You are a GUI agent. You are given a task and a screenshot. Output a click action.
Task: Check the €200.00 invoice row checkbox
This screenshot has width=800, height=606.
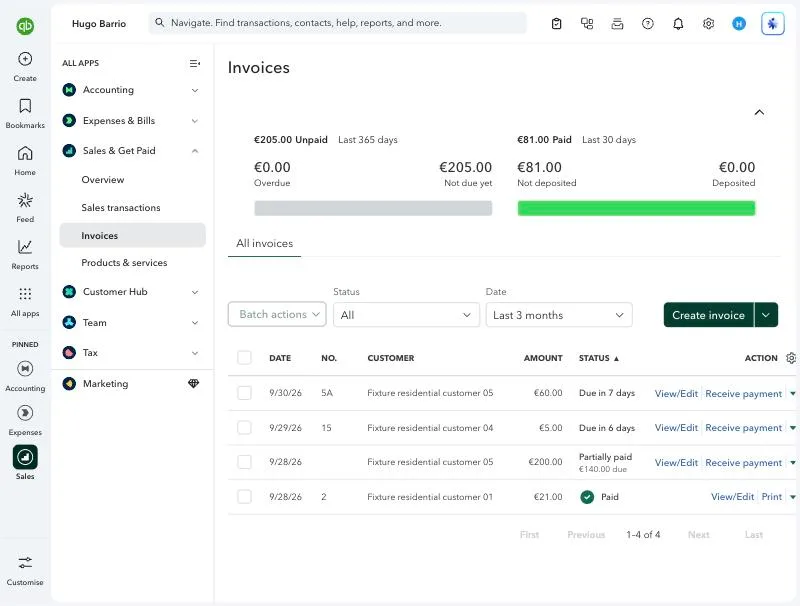tap(244, 462)
